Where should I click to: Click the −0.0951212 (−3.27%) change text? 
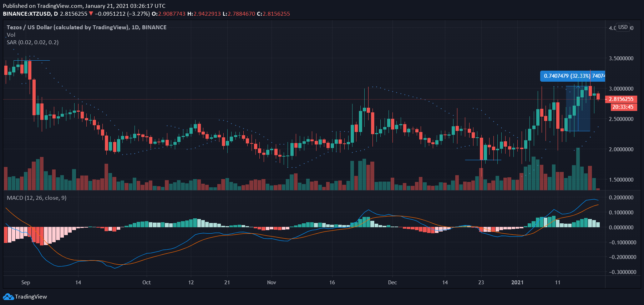(x=122, y=14)
